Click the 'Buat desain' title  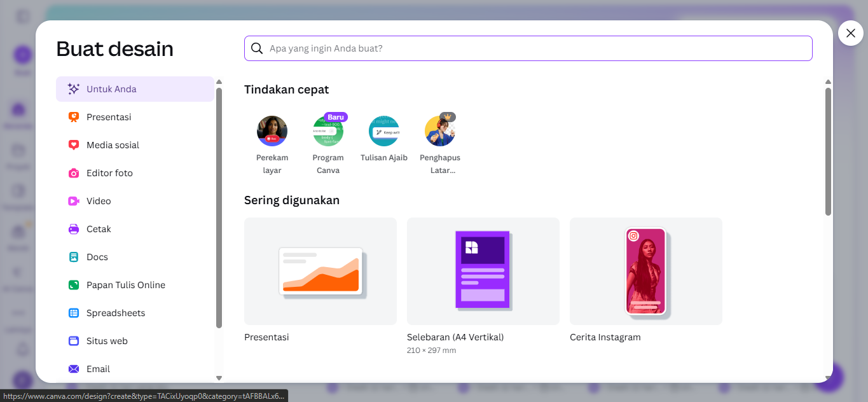(x=114, y=49)
